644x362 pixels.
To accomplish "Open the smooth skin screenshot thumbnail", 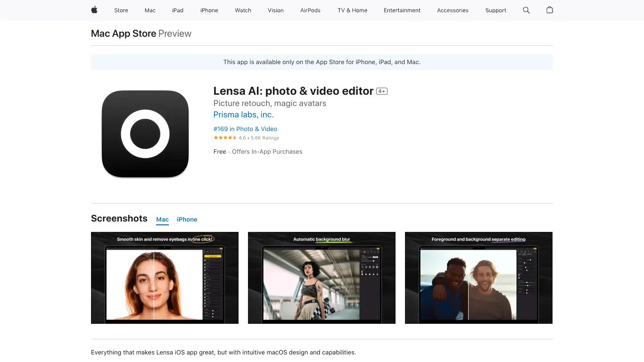I will coord(165,278).
